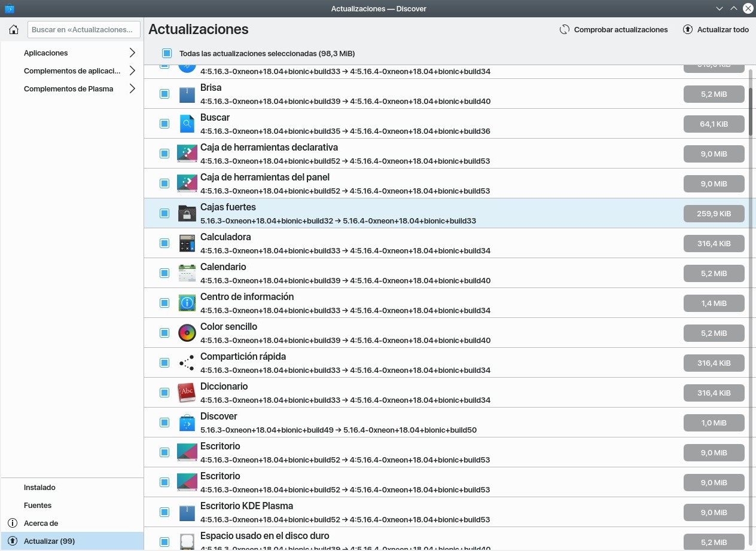The image size is (756, 551).
Task: Select the Escritorio KDE Plasma row title
Action: click(x=246, y=506)
